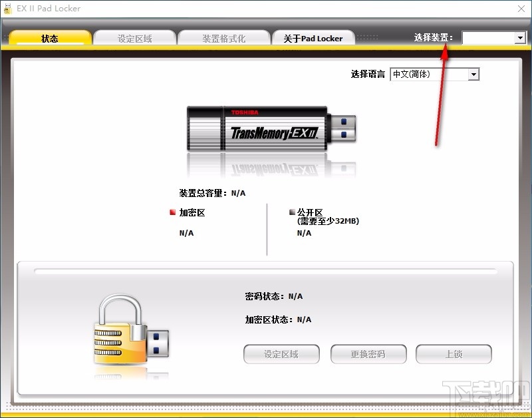
Task: Switch to the 设定区域 tab
Action: (x=135, y=38)
